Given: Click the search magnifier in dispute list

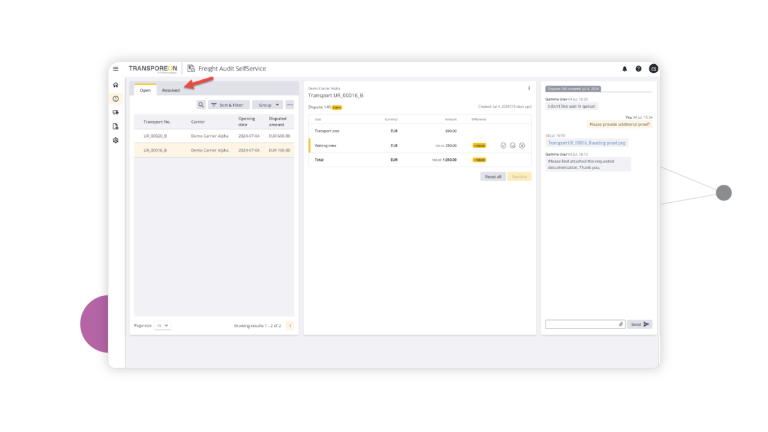Looking at the screenshot, I should 200,105.
